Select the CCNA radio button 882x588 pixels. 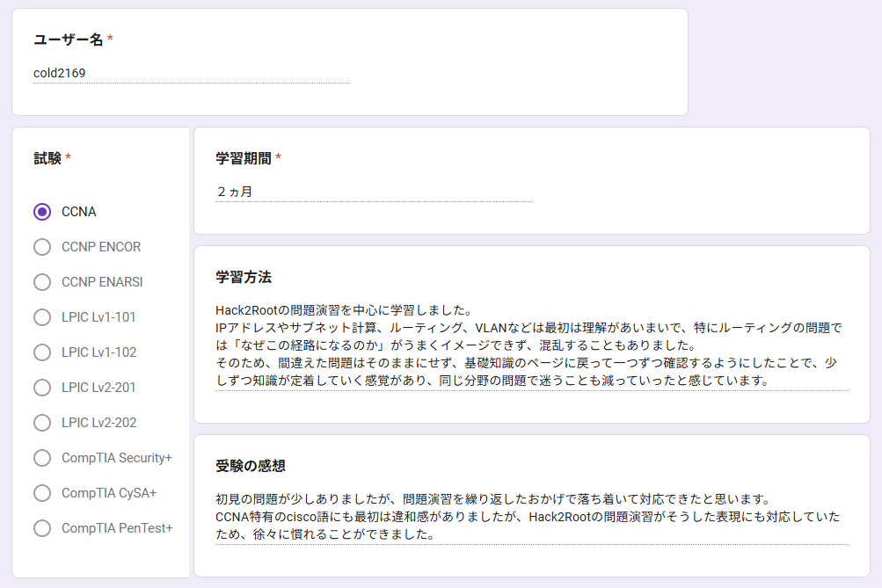[x=42, y=212]
